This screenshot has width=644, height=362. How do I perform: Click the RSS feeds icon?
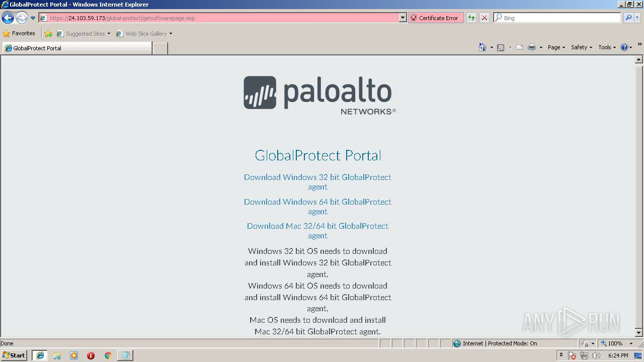pos(501,47)
